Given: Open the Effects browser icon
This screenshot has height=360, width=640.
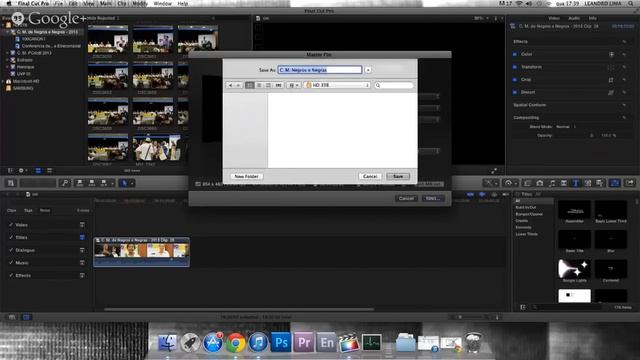Looking at the screenshot, I should coord(528,183).
